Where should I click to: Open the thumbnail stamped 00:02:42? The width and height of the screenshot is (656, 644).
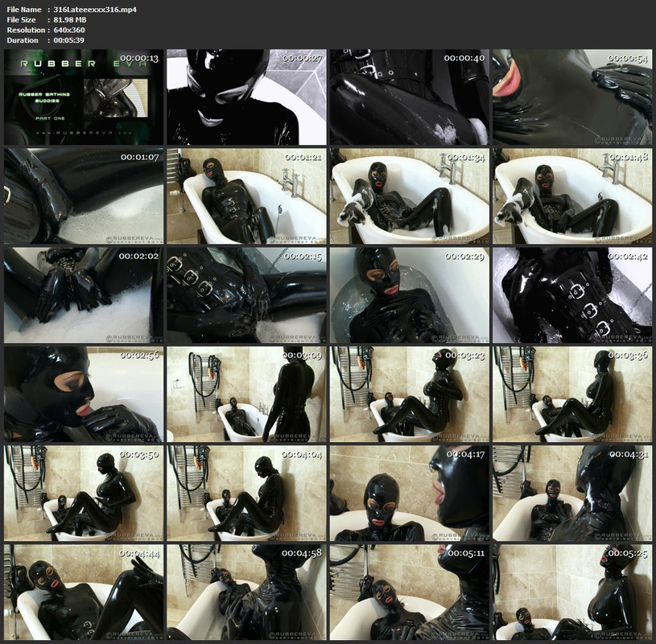(x=572, y=295)
